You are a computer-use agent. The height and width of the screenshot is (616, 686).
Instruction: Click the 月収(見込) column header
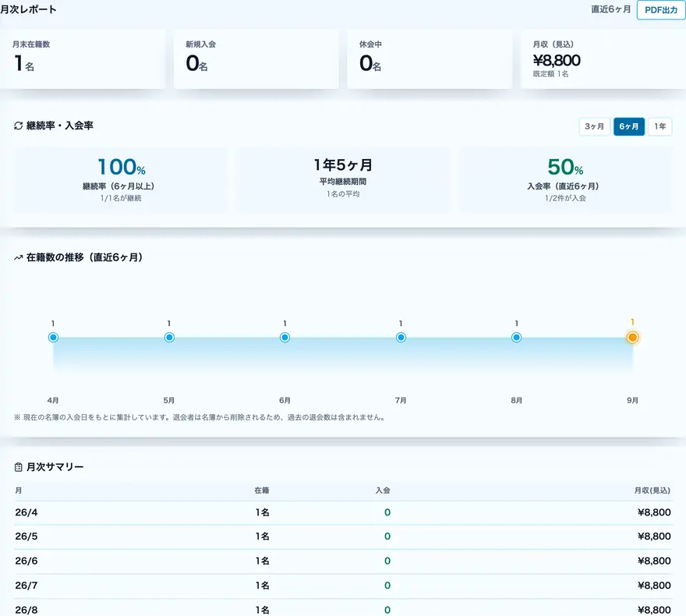point(652,491)
